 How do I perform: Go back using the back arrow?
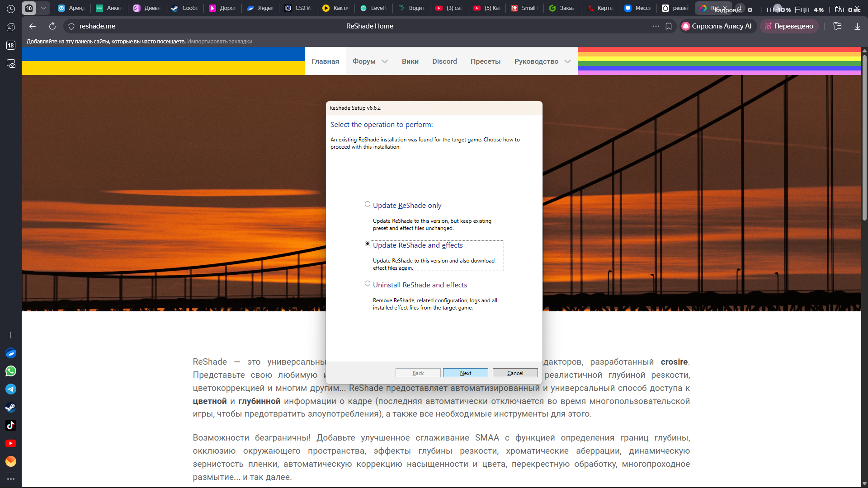[x=33, y=26]
